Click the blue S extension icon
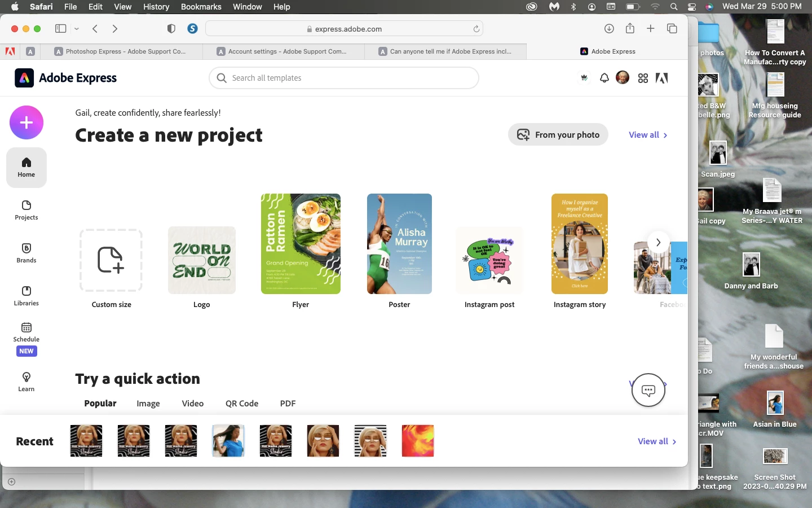812x508 pixels. 192,29
